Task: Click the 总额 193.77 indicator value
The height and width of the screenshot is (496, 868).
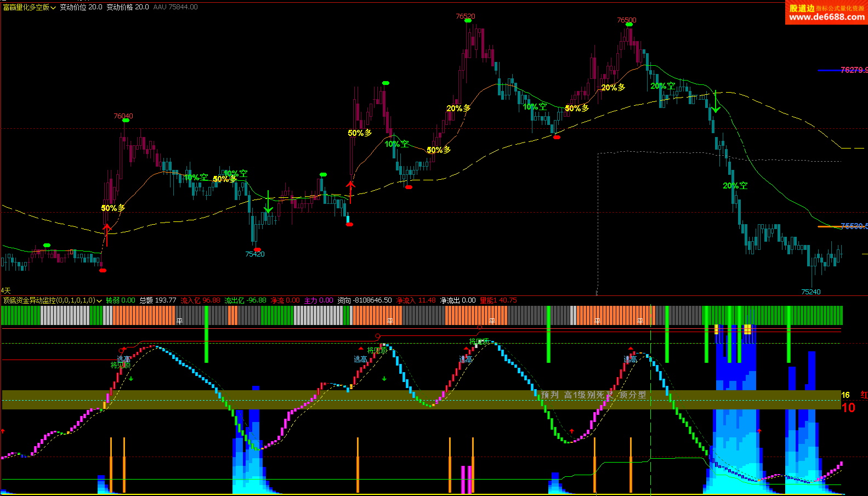Action: pyautogui.click(x=157, y=300)
